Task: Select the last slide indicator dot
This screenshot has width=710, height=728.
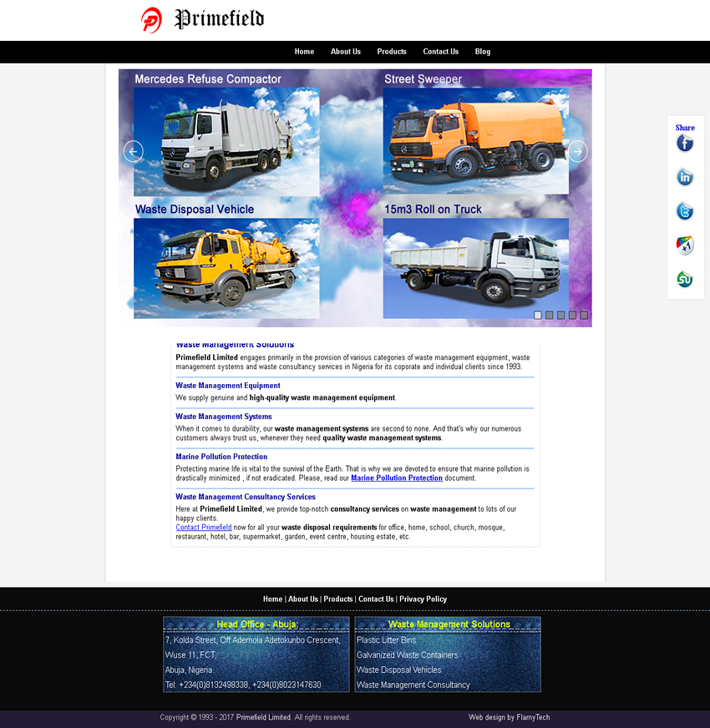Action: [585, 315]
